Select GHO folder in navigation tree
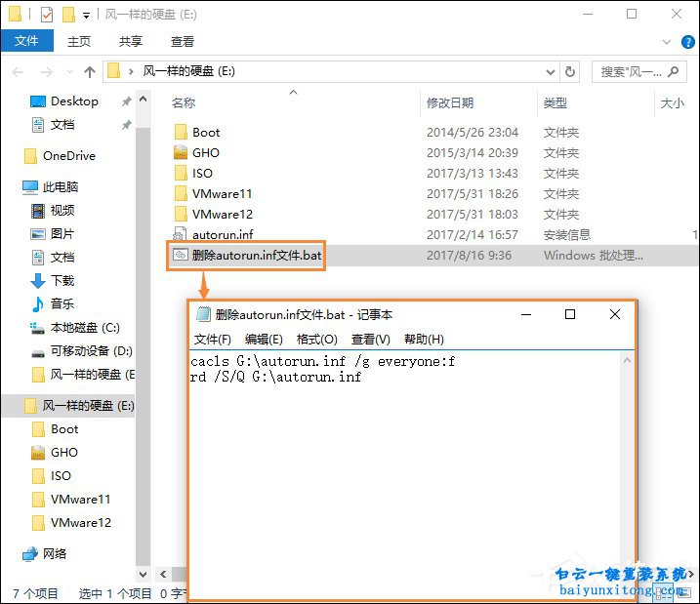The width and height of the screenshot is (700, 604). coord(63,453)
